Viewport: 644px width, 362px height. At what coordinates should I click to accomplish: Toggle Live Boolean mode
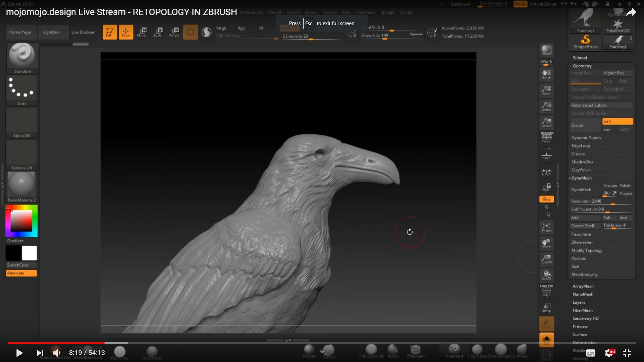coord(83,32)
